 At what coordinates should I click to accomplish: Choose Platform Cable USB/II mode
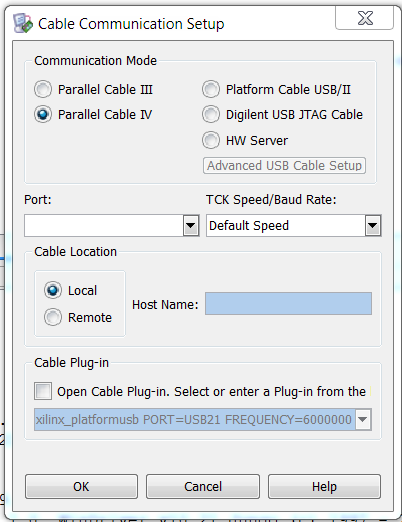[211, 89]
